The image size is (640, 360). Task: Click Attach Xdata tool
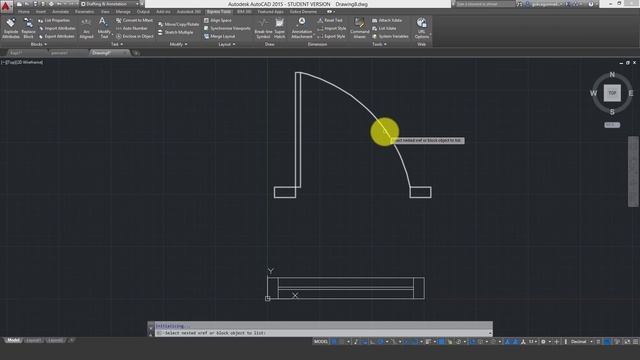387,20
